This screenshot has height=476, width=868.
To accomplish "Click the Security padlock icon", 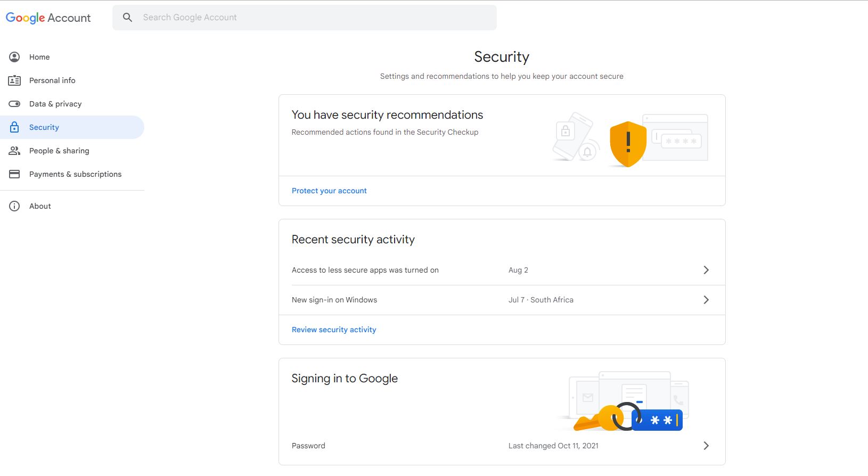I will point(14,127).
